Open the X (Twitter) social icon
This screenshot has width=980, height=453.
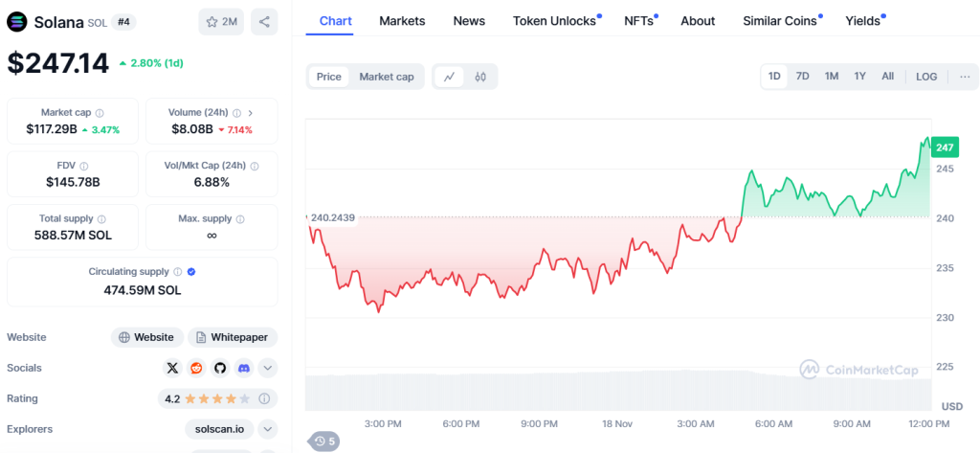pyautogui.click(x=172, y=368)
